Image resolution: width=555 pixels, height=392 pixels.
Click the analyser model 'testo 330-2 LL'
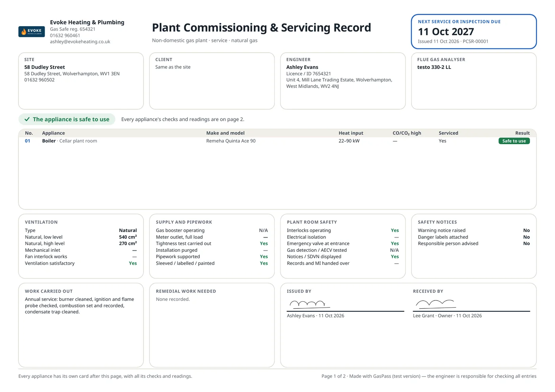pyautogui.click(x=434, y=67)
